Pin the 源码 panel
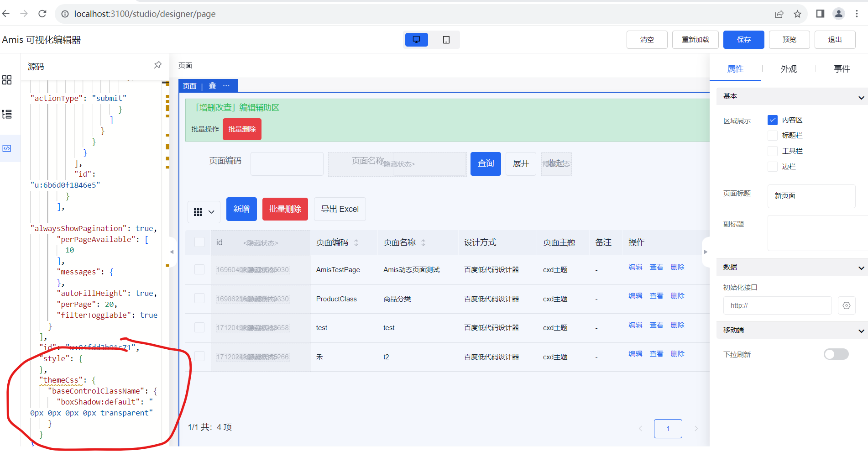The height and width of the screenshot is (452, 868). [157, 65]
